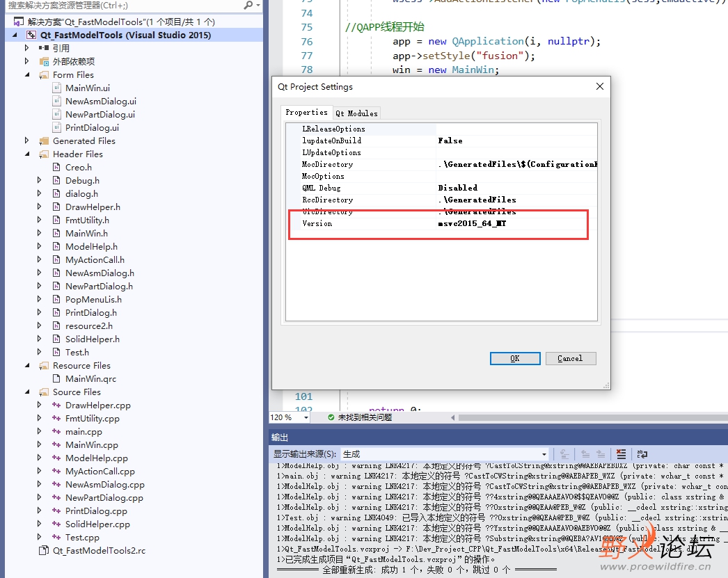Image resolution: width=728 pixels, height=578 pixels.
Task: Select MyActionCall.cpp in Source Files
Action: tap(100, 472)
